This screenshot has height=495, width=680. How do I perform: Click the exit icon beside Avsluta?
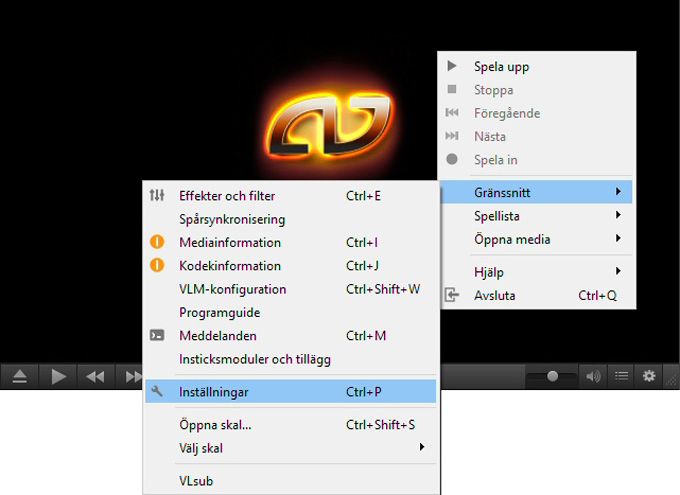click(x=452, y=295)
